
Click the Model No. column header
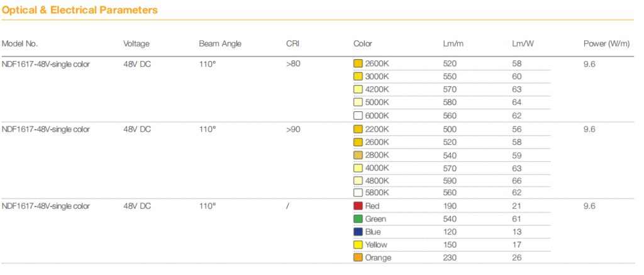(20, 44)
